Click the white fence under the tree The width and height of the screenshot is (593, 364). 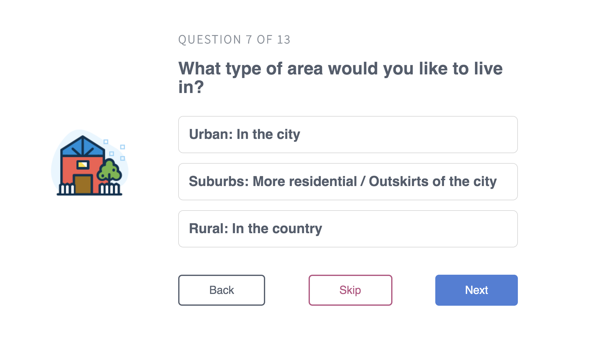pos(110,189)
